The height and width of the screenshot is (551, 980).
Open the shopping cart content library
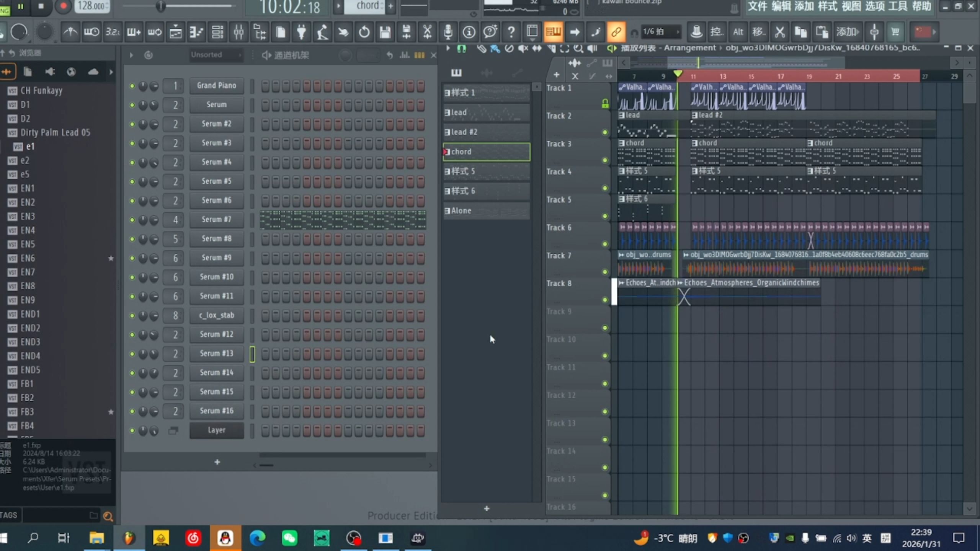tap(895, 32)
